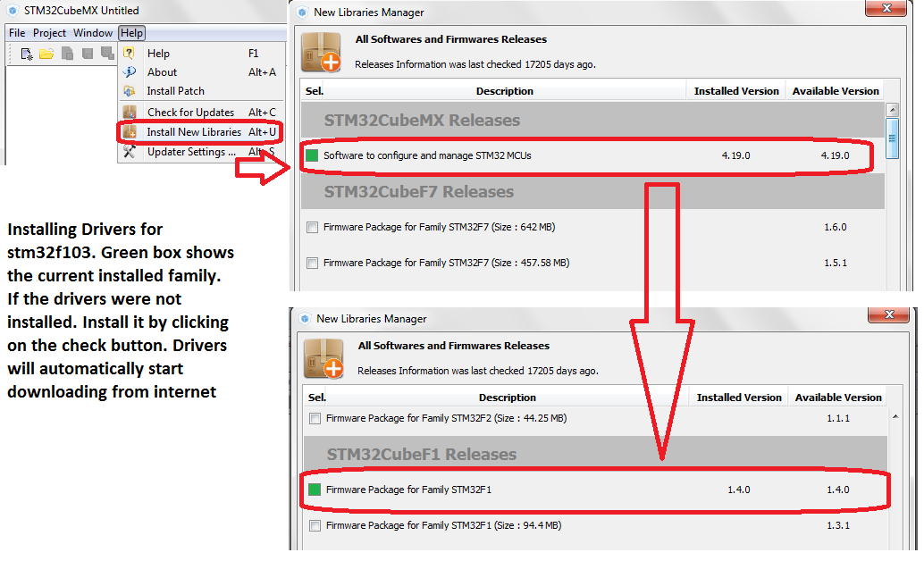924x561 pixels.
Task: Click the green box beside STM32F1 firmware 1.4.0
Action: pos(315,490)
